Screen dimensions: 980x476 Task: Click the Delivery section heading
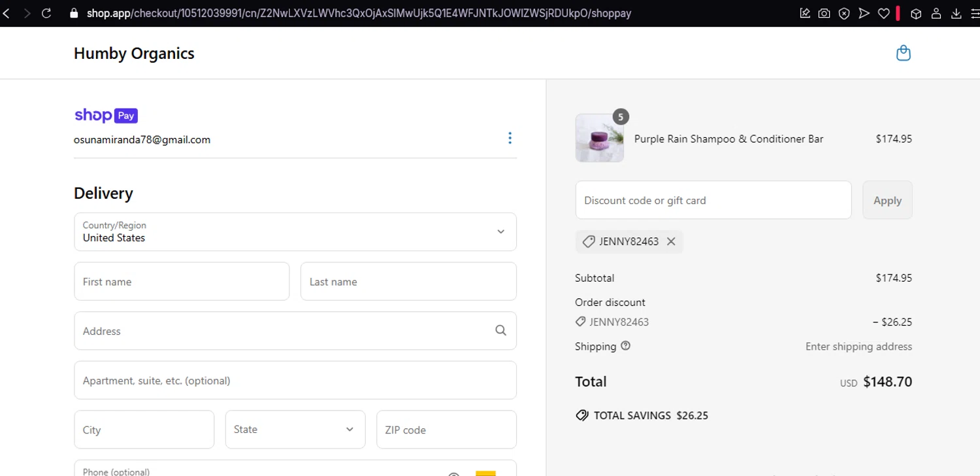tap(103, 194)
